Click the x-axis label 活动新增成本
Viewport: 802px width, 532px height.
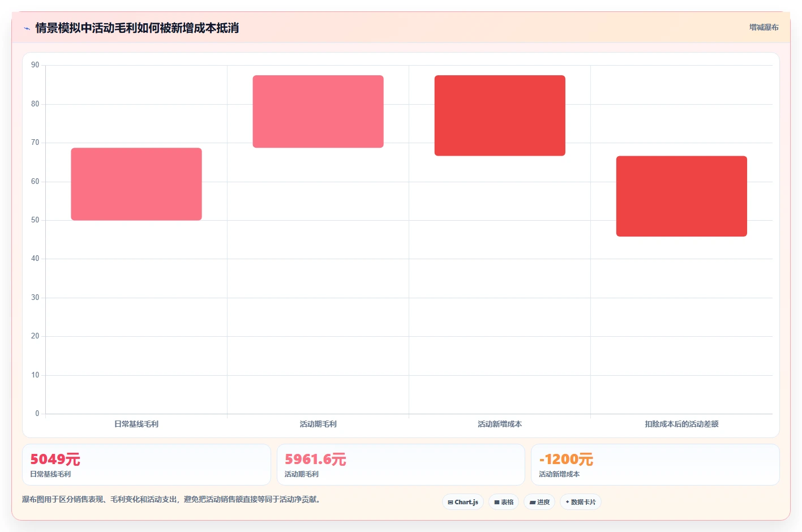point(500,424)
